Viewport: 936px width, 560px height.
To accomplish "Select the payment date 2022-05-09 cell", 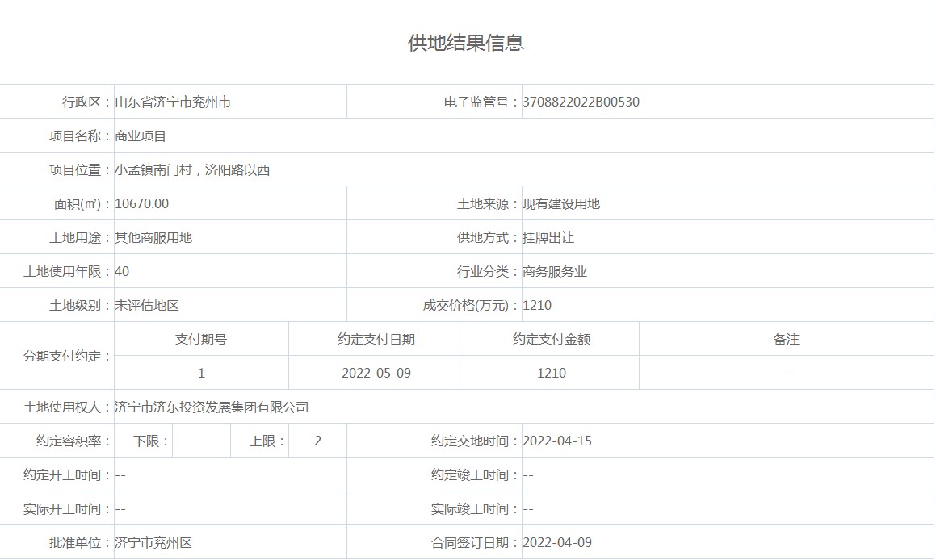I will click(376, 374).
